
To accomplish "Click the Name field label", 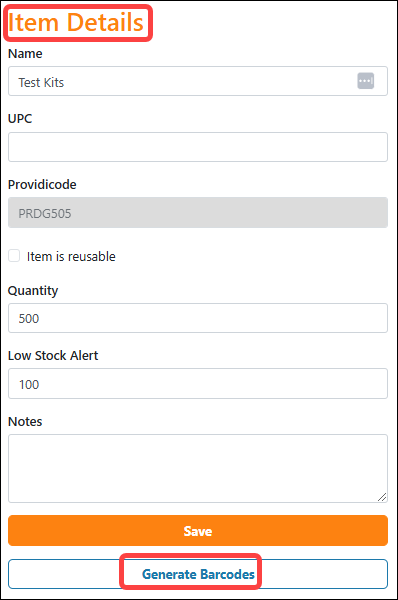I will point(25,54).
